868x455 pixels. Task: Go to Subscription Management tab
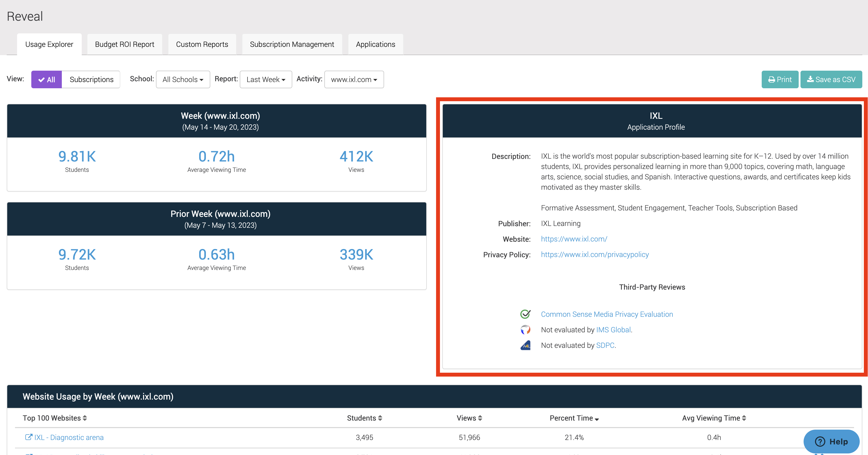292,44
